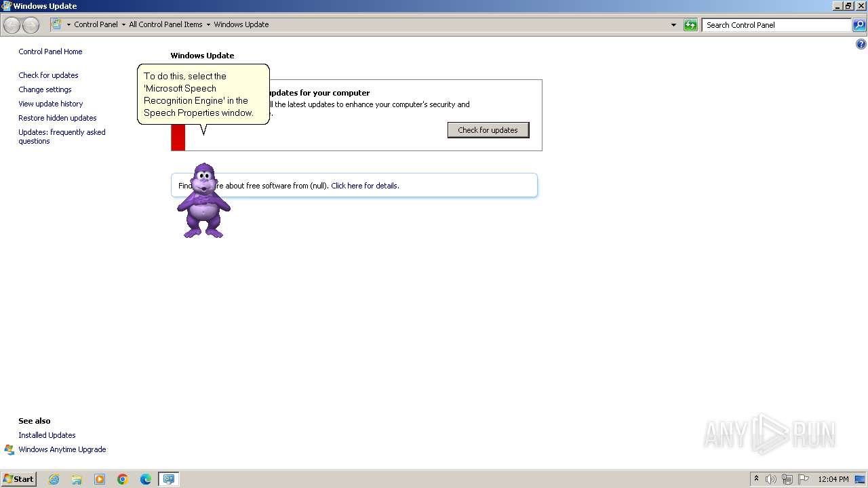Open Change settings link
Viewport: 868px width, 488px height.
45,89
